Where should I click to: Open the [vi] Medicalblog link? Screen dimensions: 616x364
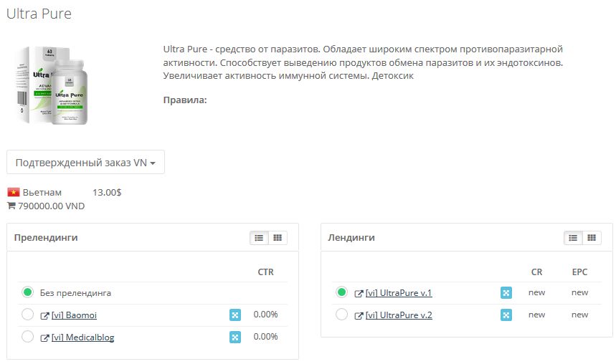[x=83, y=337]
